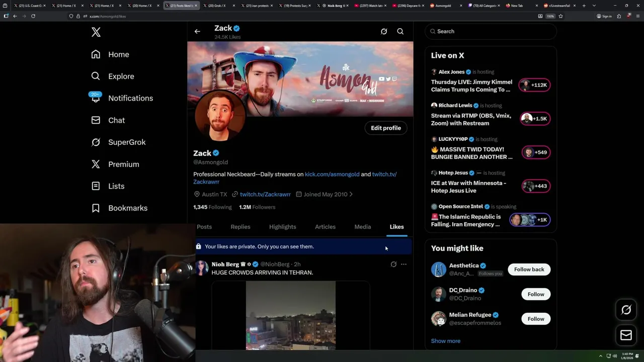Click Follow for Melian Refugee
The height and width of the screenshot is (362, 644).
click(536, 319)
